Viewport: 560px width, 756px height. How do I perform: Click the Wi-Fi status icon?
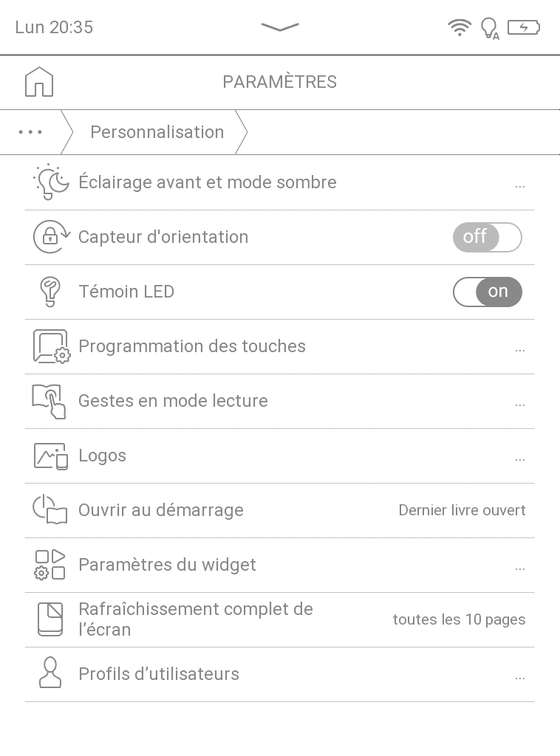click(460, 28)
